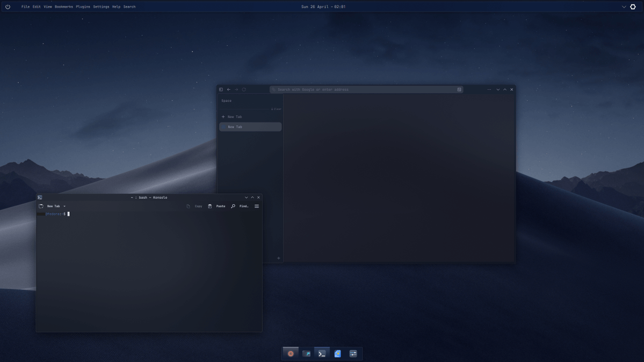Open Find in Konsole toolbar
This screenshot has width=644, height=362.
pos(240,206)
